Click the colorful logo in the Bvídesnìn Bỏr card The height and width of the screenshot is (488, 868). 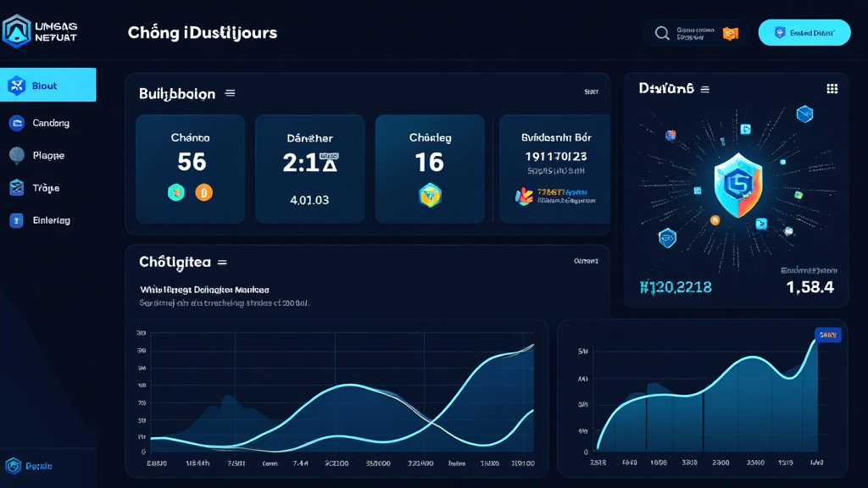525,196
